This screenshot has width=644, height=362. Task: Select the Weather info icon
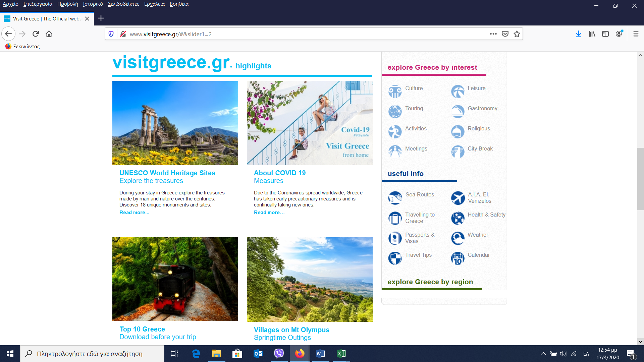click(x=458, y=238)
